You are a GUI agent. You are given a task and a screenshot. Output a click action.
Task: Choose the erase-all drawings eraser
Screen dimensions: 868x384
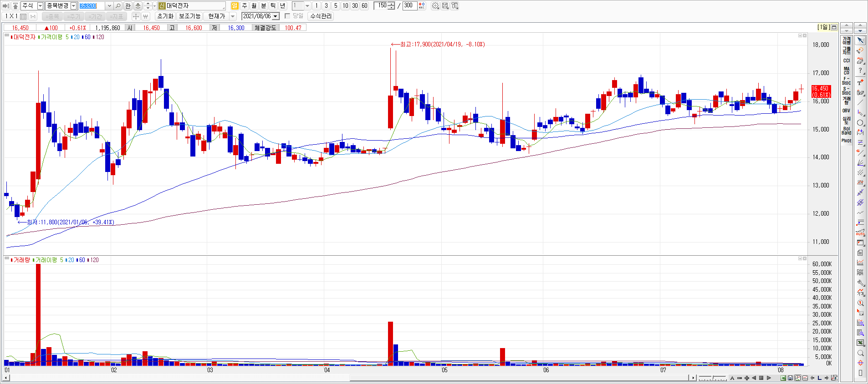point(860,61)
